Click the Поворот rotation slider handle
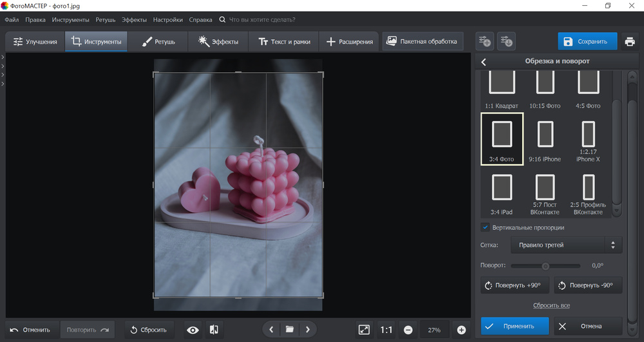The image size is (644, 342). click(545, 265)
